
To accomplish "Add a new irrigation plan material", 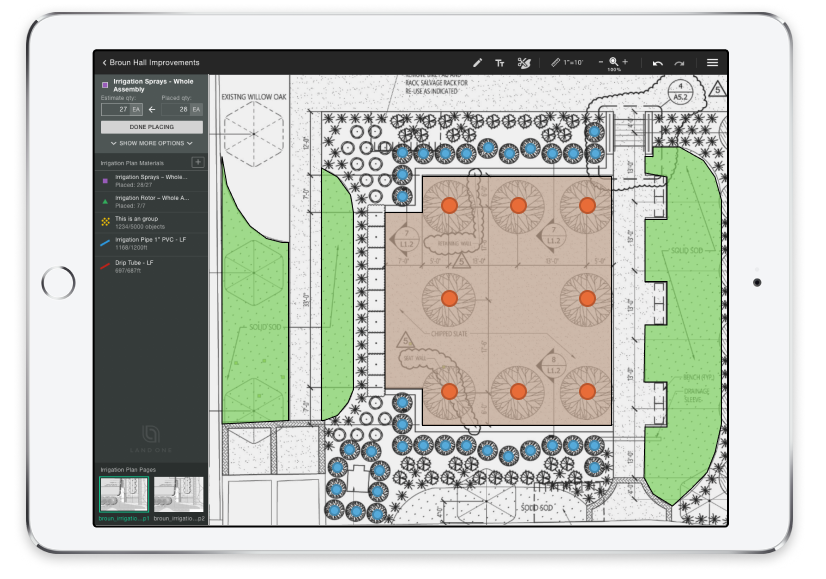I will (198, 162).
